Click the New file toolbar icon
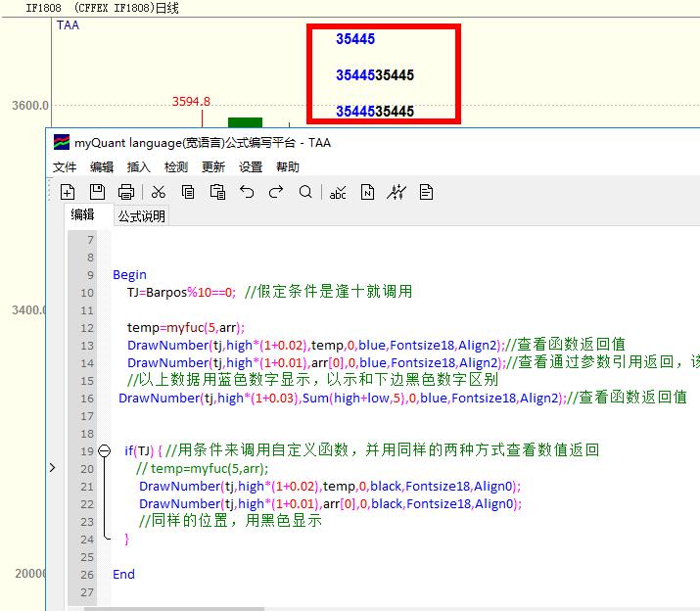 click(68, 192)
